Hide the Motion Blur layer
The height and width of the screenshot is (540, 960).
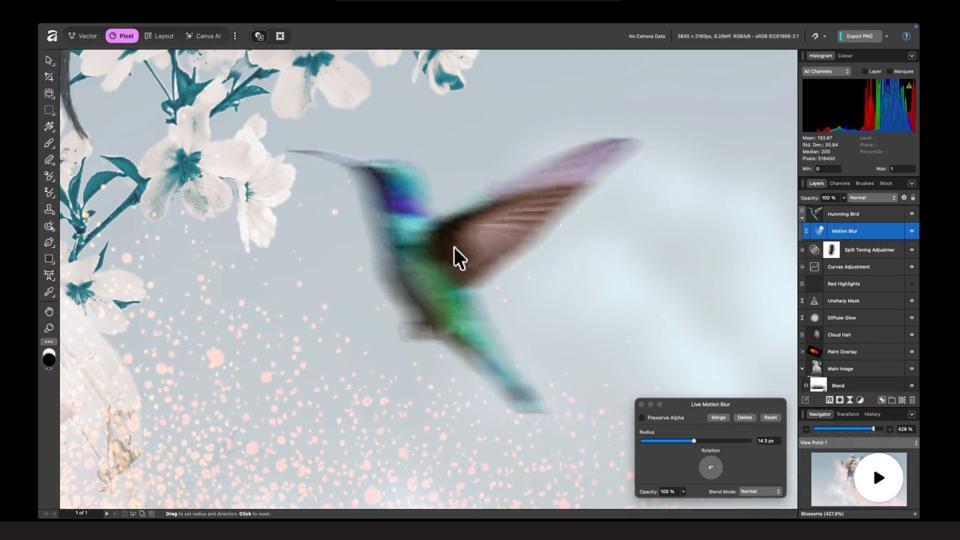click(912, 231)
